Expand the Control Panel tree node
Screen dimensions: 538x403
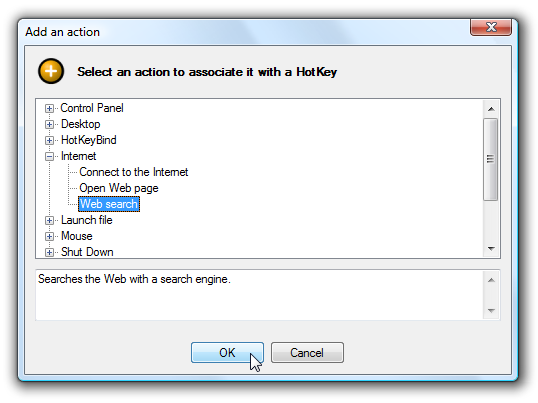[49, 108]
